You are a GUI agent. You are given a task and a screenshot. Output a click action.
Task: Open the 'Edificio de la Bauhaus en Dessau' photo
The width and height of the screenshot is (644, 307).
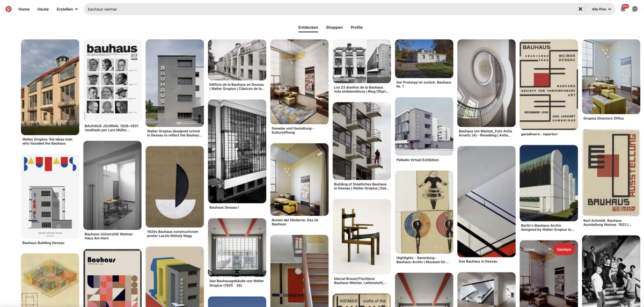237,60
